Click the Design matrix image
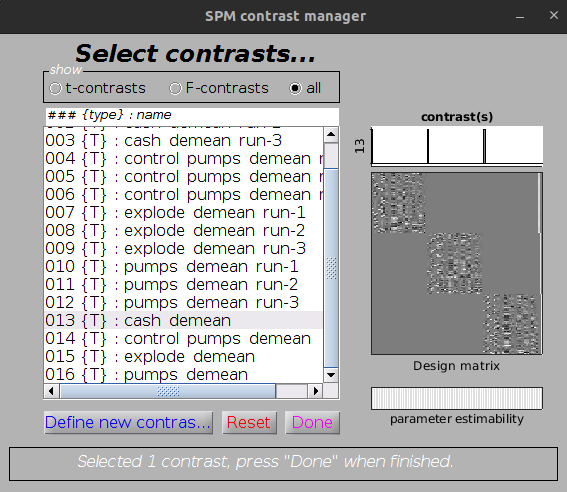This screenshot has height=492, width=567. tap(457, 264)
